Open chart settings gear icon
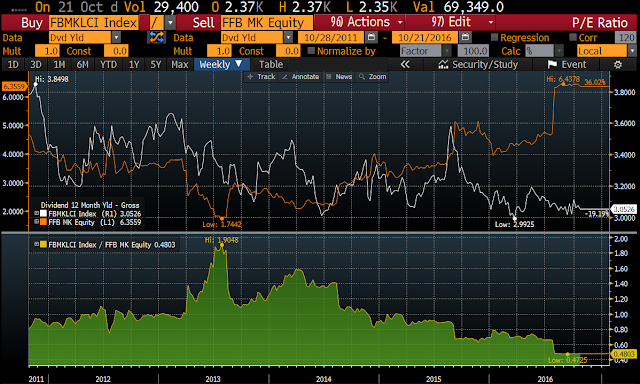The width and height of the screenshot is (640, 384). coord(618,64)
